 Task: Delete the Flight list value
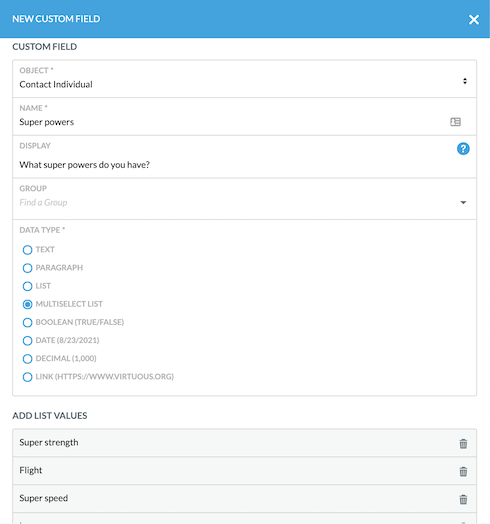pos(463,471)
